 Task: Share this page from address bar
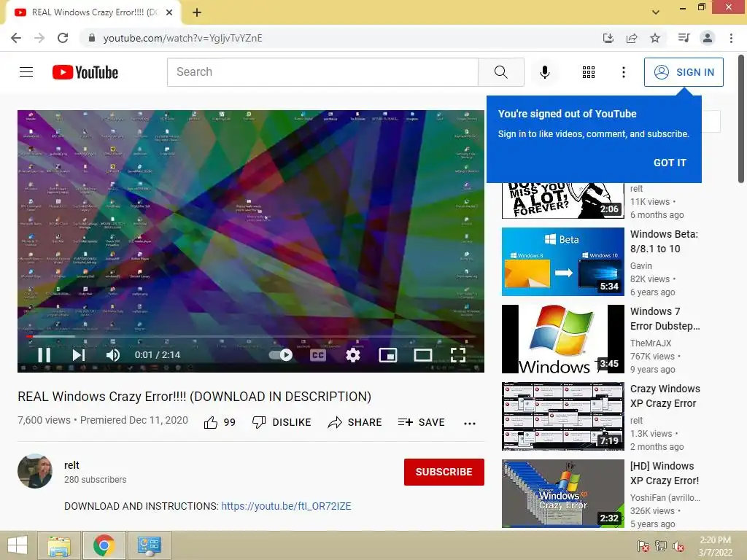coord(632,38)
